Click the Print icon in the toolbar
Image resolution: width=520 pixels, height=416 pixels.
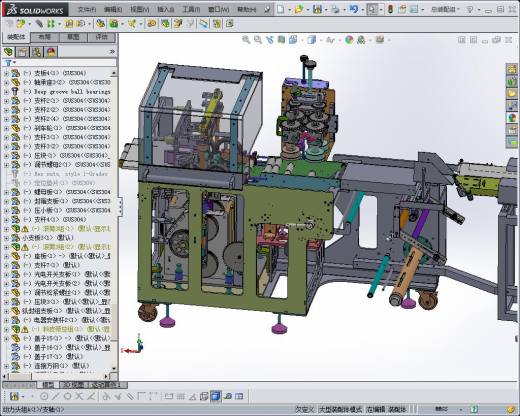(x=336, y=10)
